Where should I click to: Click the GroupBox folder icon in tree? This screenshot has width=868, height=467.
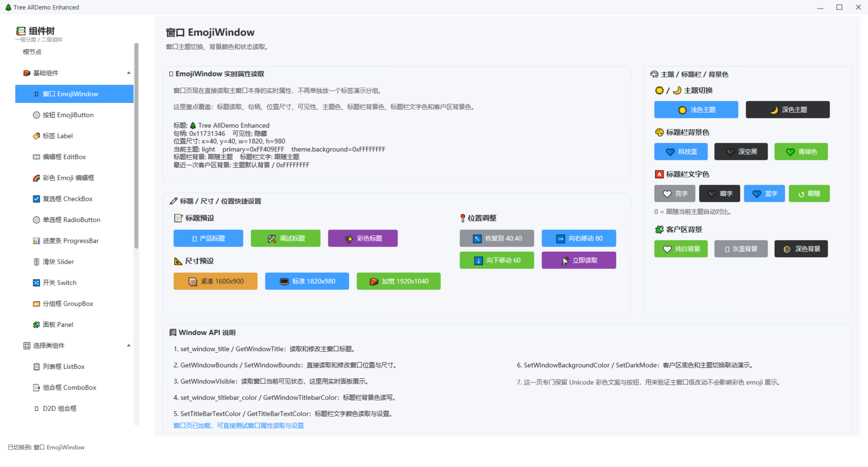36,304
